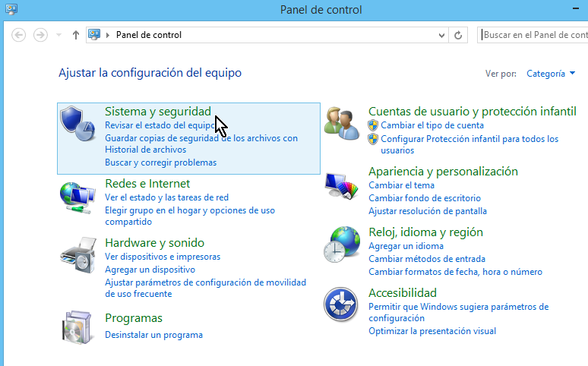Open the Ver por Categoría dropdown
Viewport: 588px width, 366px height.
pyautogui.click(x=551, y=74)
